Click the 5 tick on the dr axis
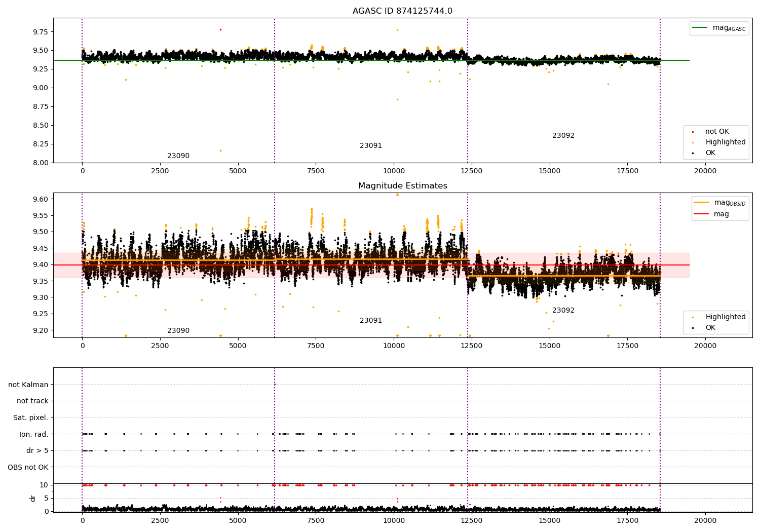760x532 pixels. [47, 498]
